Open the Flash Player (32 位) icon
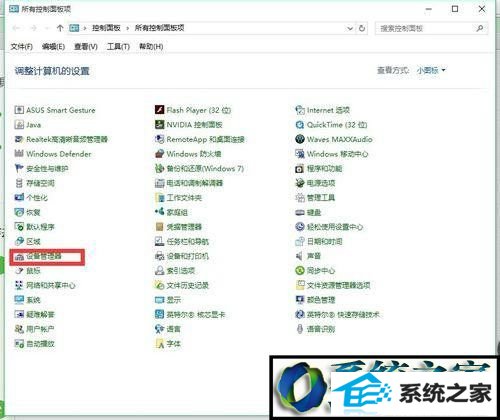The width and height of the screenshot is (500, 420). (159, 110)
